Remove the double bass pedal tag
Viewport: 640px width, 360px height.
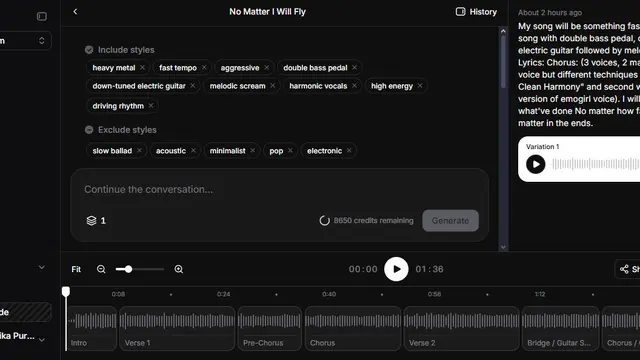coord(354,67)
